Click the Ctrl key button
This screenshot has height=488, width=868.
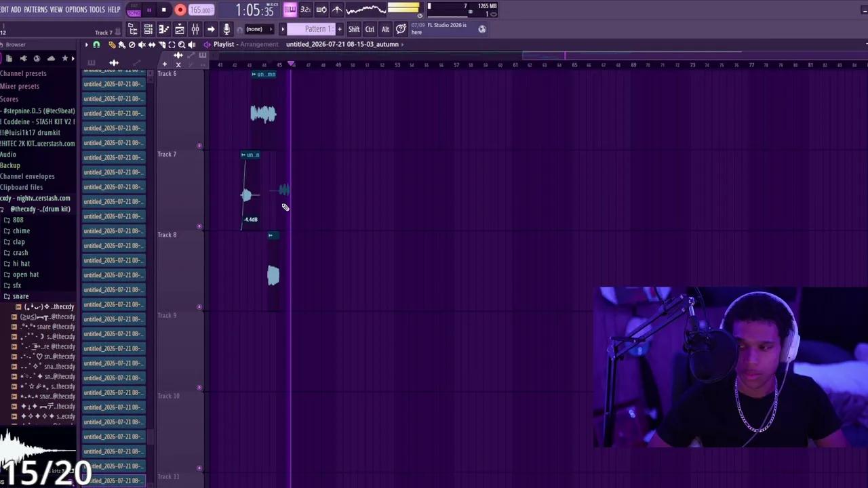pos(370,29)
